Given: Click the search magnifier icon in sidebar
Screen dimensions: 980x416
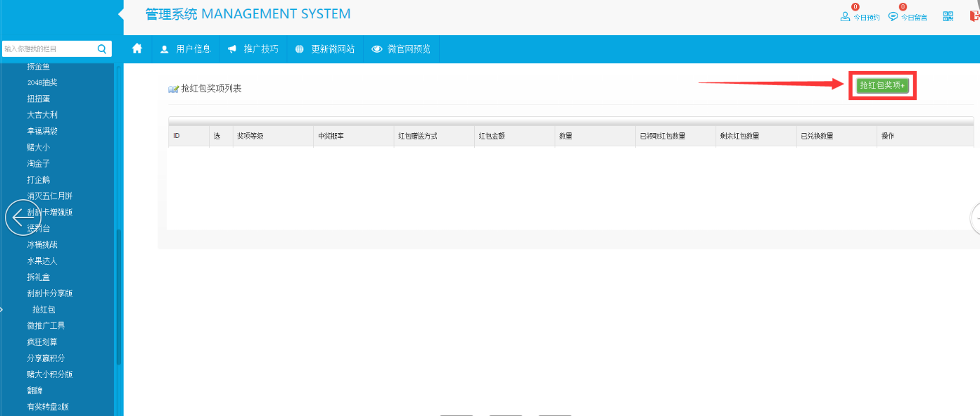Looking at the screenshot, I should coord(102,49).
